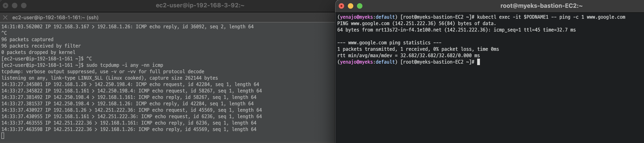
Task: Click the '0 packets dropped by kernel' line
Action: pos(38,52)
